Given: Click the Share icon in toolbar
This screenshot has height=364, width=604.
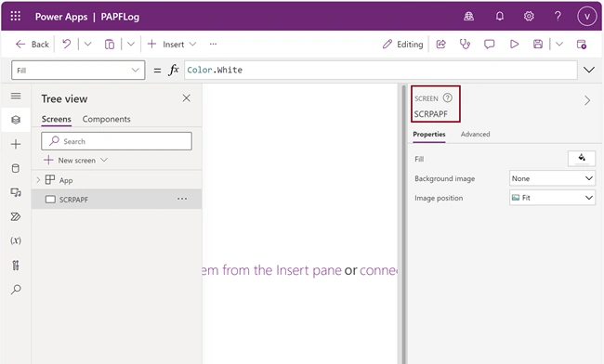Looking at the screenshot, I should click(x=441, y=45).
